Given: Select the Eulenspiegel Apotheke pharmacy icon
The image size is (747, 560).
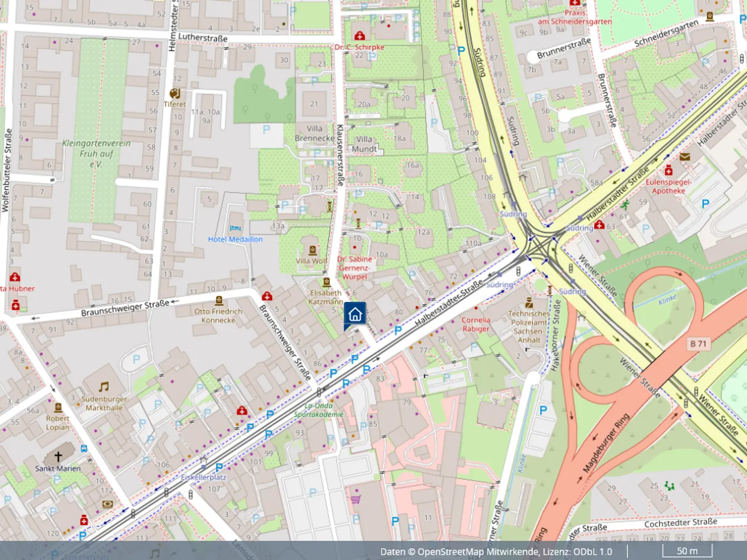Looking at the screenshot, I should [x=668, y=170].
